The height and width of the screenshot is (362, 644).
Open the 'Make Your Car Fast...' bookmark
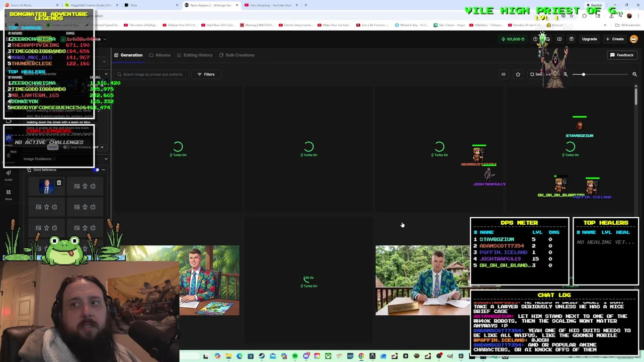tap(335, 25)
